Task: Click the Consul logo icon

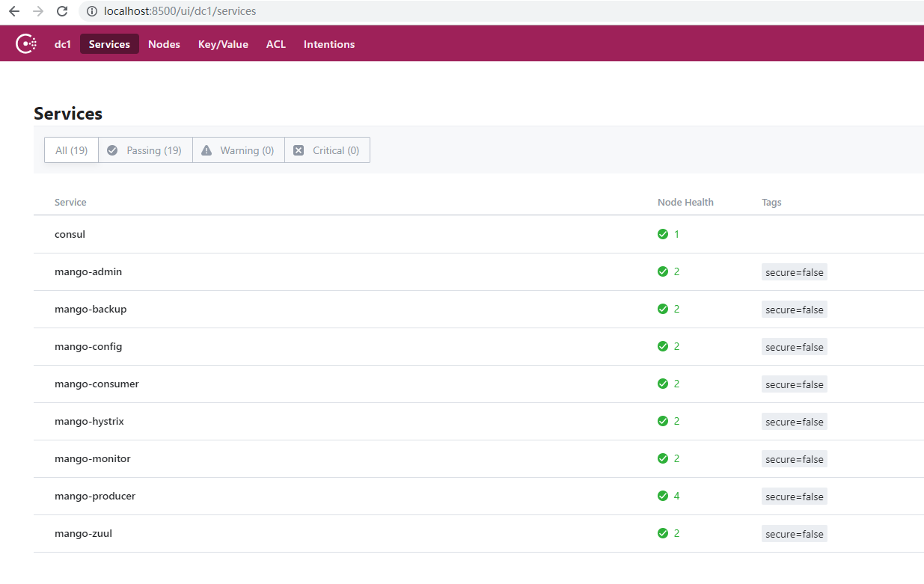Action: 25,43
